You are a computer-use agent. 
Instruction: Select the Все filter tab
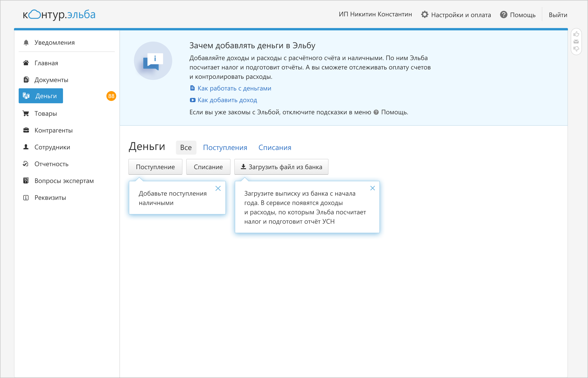pos(186,147)
